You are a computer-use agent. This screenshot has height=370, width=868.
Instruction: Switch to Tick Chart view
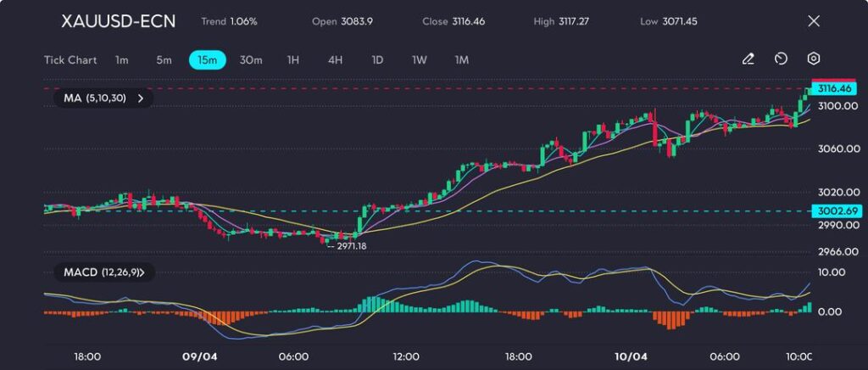pyautogui.click(x=70, y=60)
